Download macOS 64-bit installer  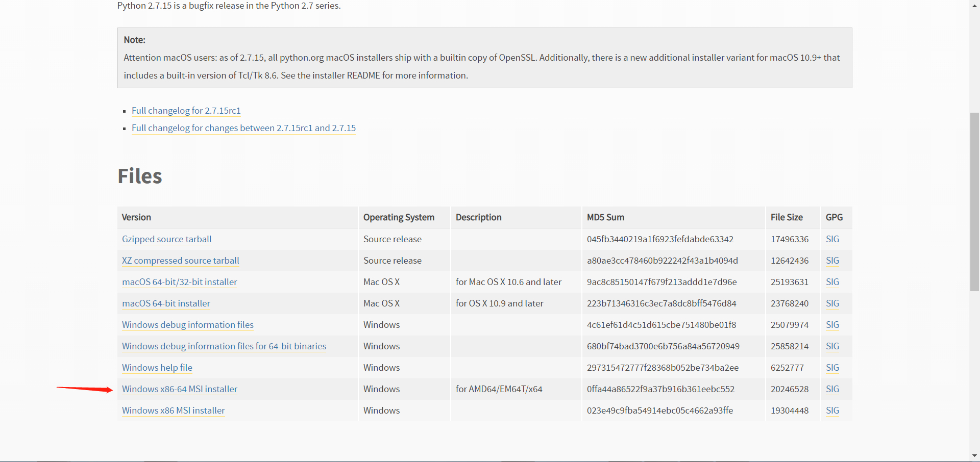tap(166, 303)
